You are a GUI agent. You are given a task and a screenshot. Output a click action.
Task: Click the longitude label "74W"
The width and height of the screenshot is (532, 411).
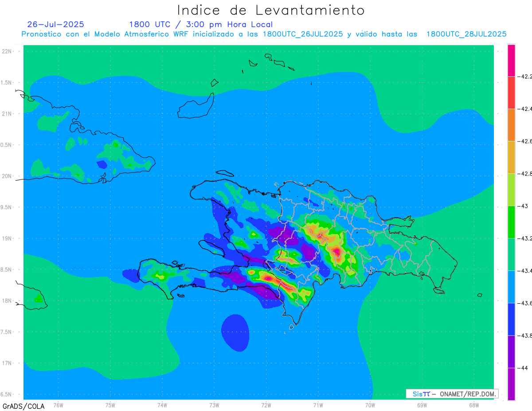tap(162, 405)
